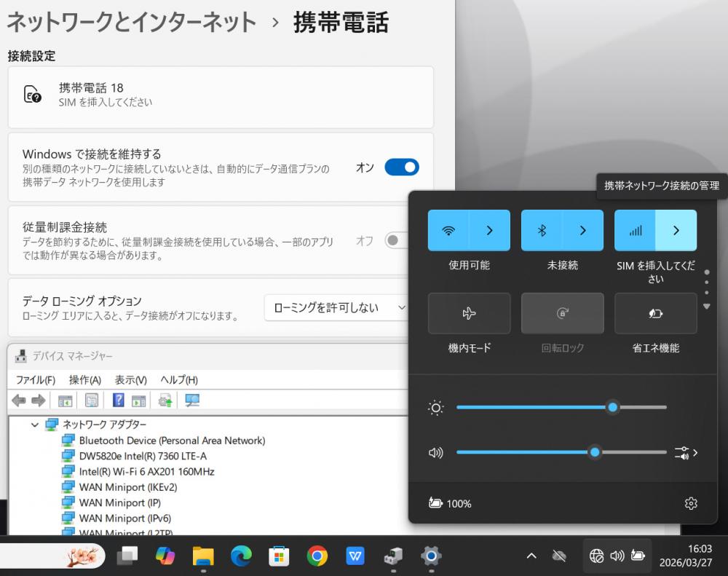The image size is (728, 576).
Task: Toggle the 従量制課金接続 switch
Action: click(397, 240)
